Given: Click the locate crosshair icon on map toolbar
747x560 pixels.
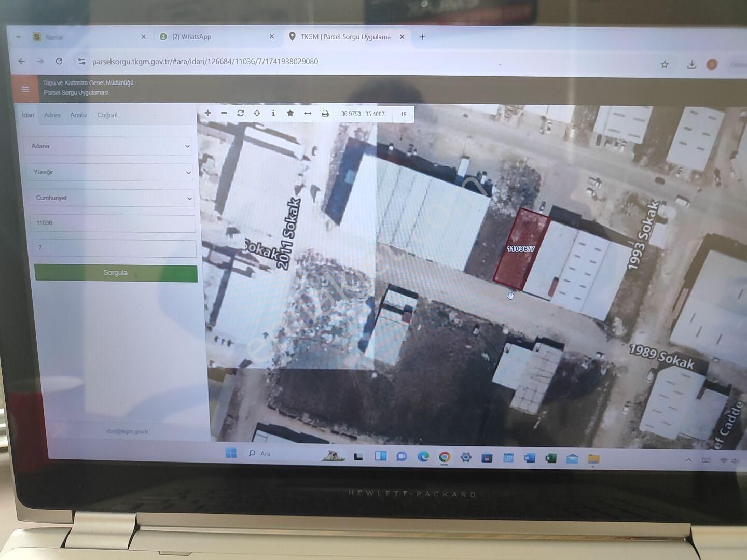Looking at the screenshot, I should [x=257, y=113].
